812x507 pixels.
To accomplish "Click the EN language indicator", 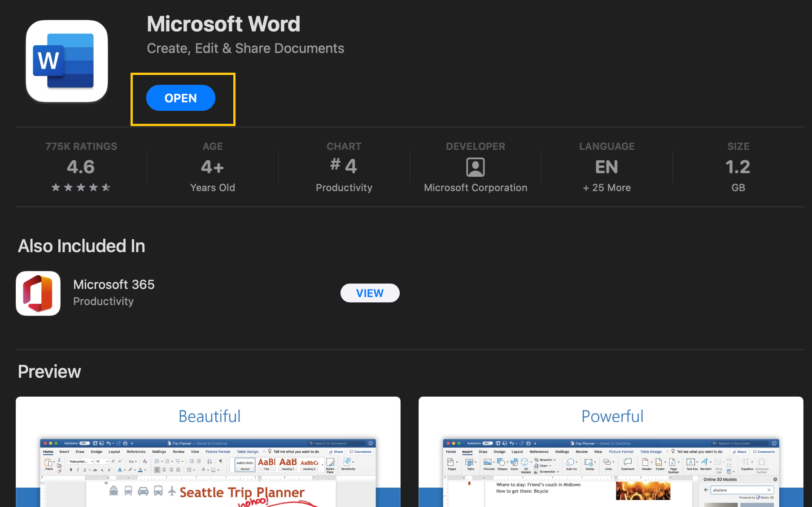I will tap(607, 167).
